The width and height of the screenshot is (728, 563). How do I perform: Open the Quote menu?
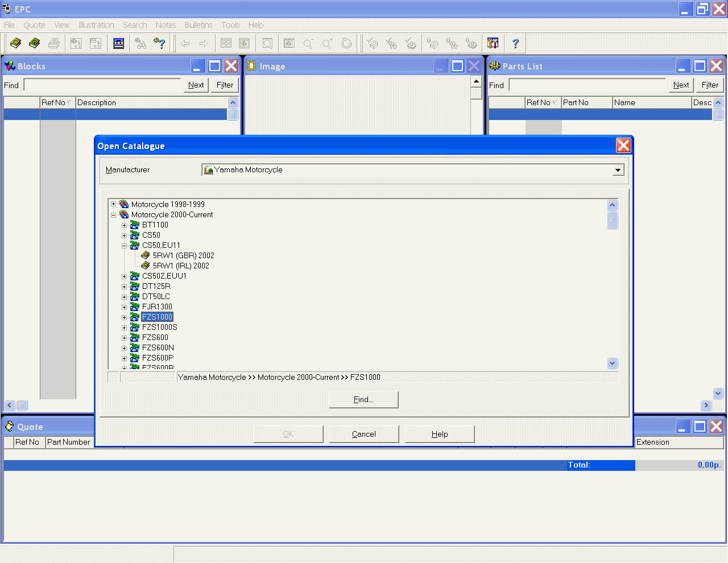pyautogui.click(x=34, y=25)
